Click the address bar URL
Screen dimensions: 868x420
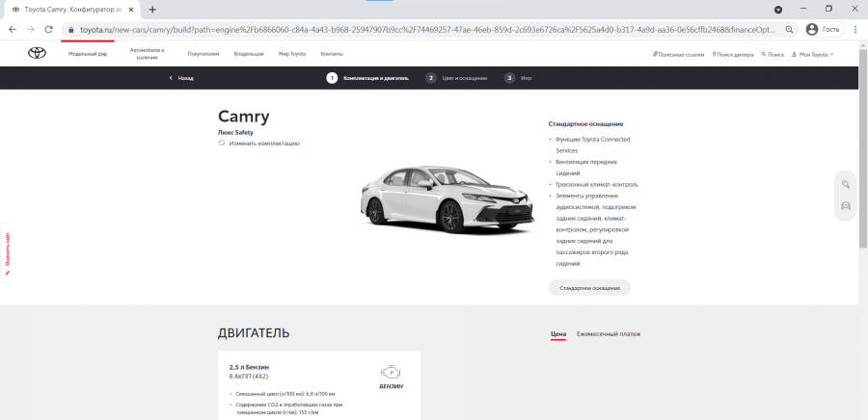[x=427, y=29]
